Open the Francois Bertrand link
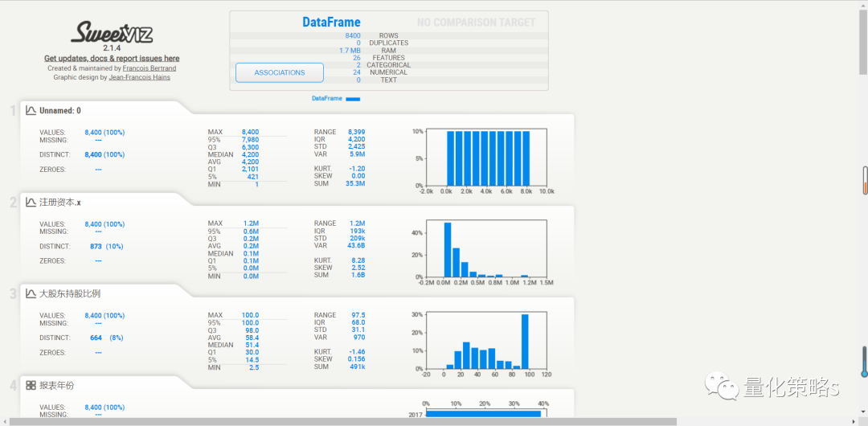Image resolution: width=868 pixels, height=426 pixels. (x=149, y=68)
